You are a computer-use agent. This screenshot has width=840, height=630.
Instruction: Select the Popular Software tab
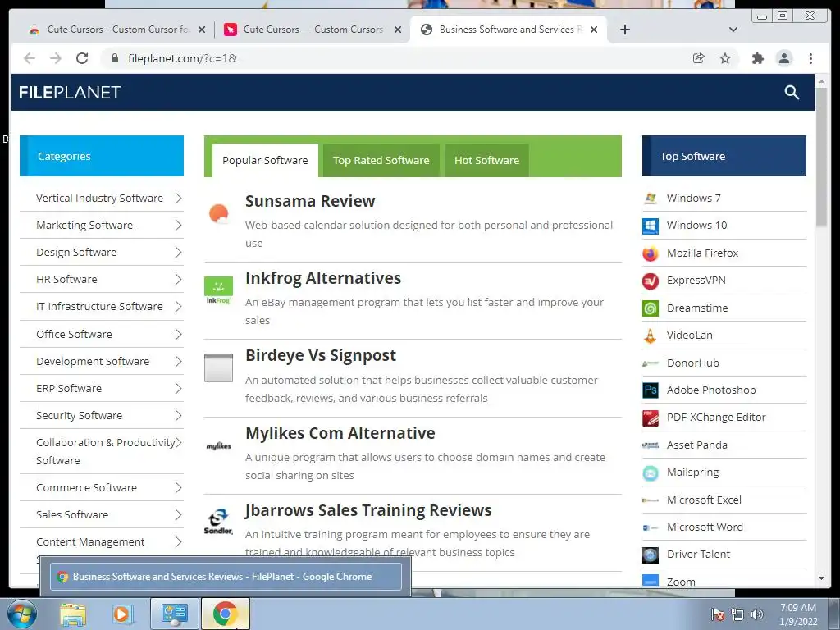point(265,160)
